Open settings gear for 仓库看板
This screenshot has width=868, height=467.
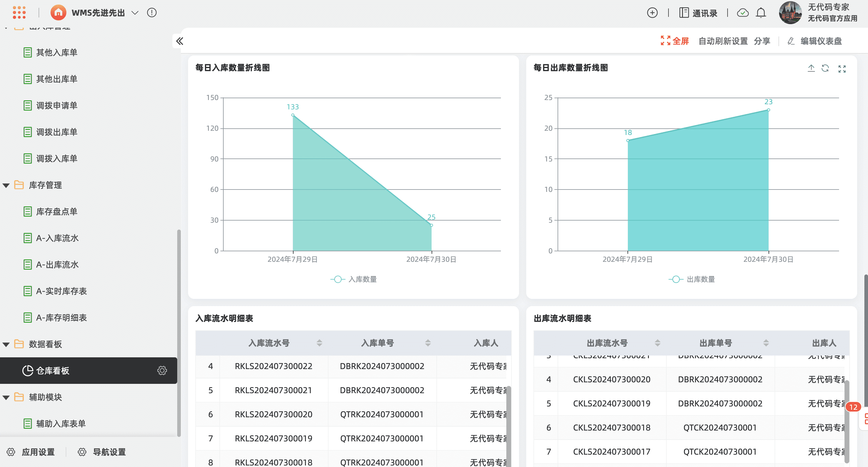(x=162, y=371)
